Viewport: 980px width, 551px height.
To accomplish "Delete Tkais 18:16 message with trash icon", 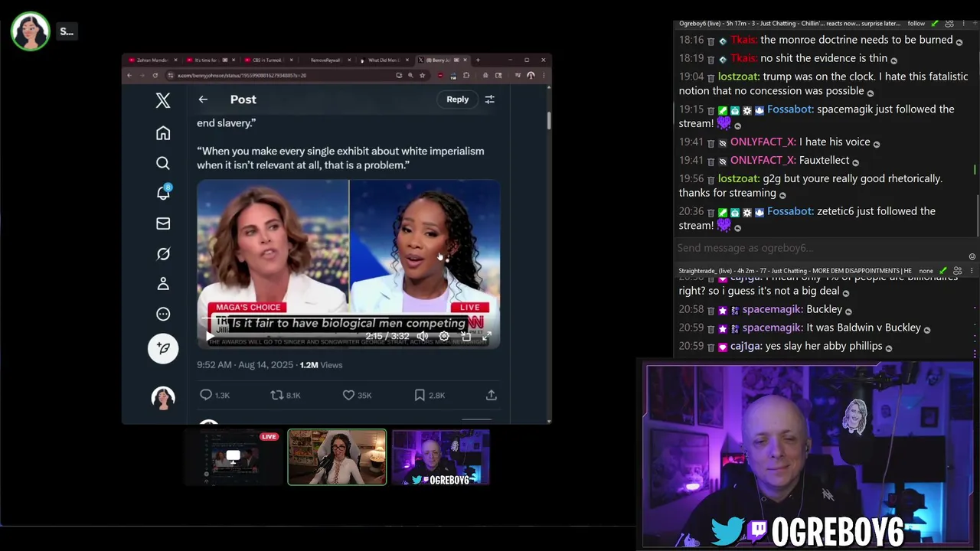I will [710, 41].
